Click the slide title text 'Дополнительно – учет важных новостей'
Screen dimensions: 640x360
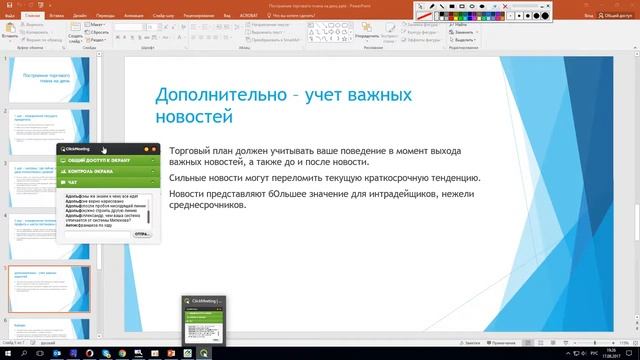(284, 105)
